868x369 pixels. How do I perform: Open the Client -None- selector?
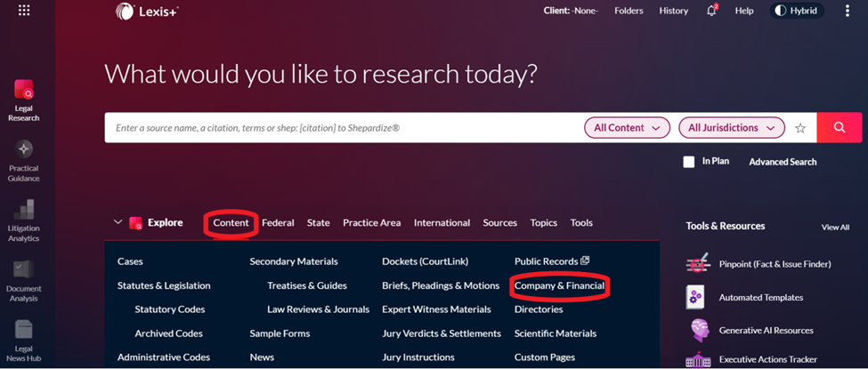click(571, 11)
